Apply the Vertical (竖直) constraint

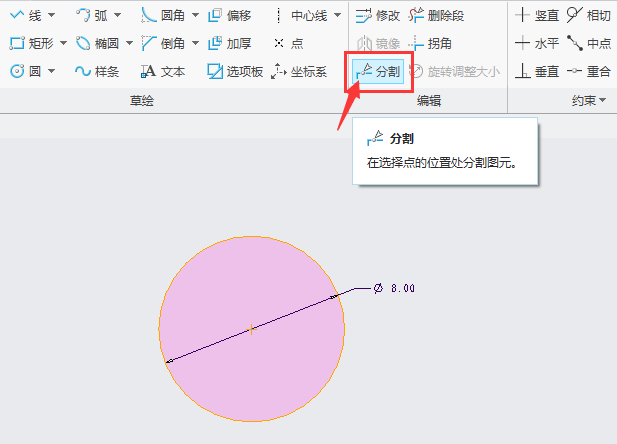point(537,16)
